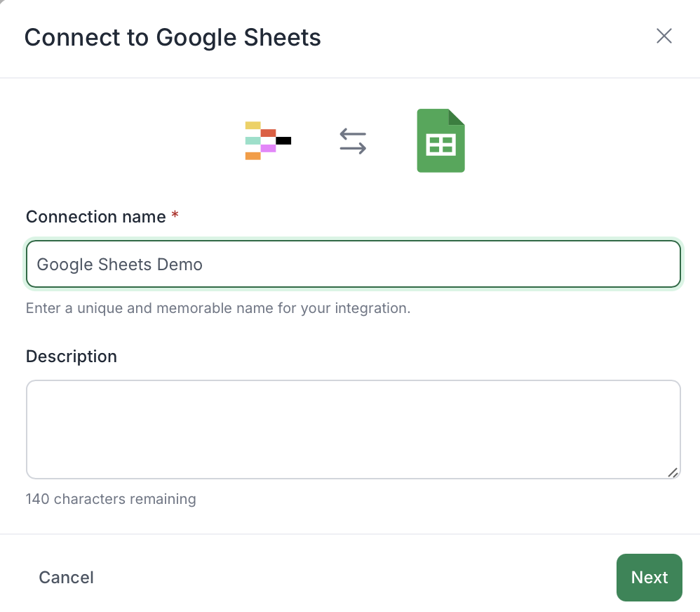Click the yellow block in the app logo

[x=253, y=125]
